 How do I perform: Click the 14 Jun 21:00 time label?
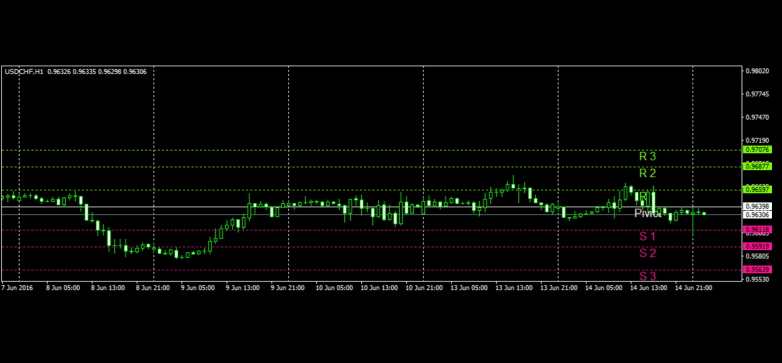click(x=693, y=288)
